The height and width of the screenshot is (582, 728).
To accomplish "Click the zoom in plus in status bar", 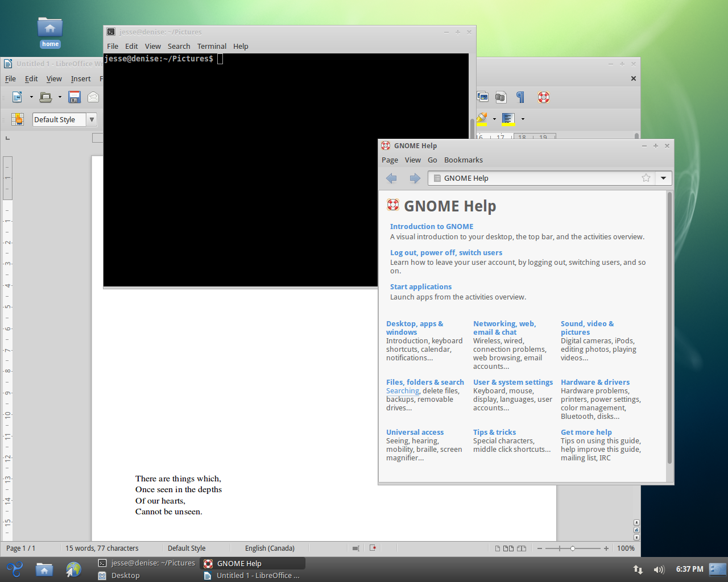I will [606, 548].
